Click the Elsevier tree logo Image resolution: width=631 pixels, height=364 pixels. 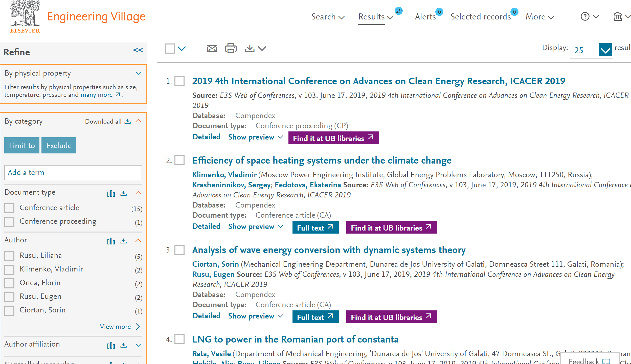coord(25,17)
